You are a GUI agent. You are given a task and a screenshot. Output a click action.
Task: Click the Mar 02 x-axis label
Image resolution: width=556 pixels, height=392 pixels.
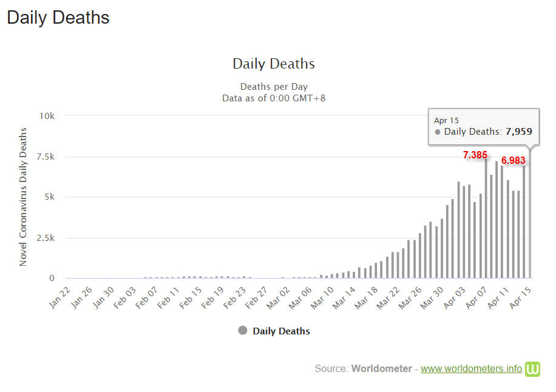coord(277,297)
